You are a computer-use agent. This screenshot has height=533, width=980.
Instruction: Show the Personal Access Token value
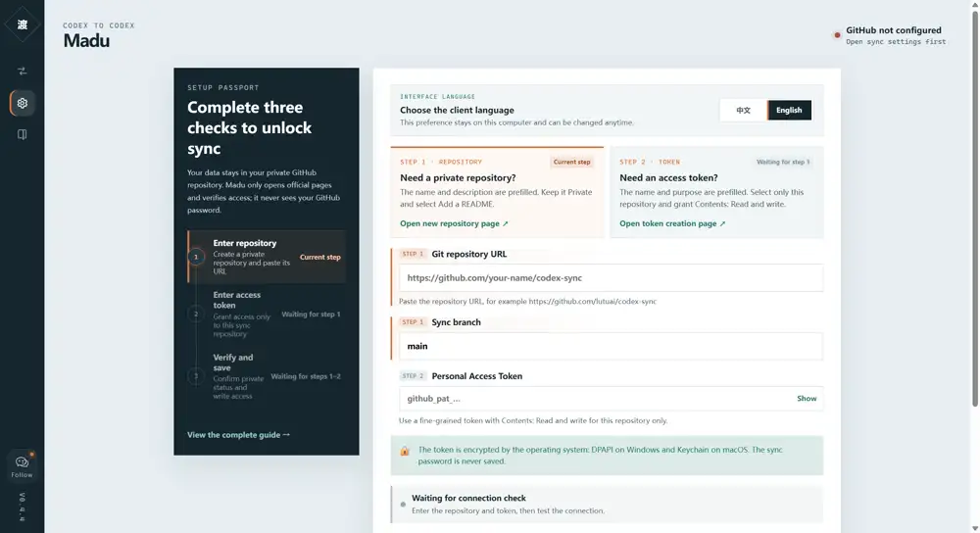pos(807,398)
